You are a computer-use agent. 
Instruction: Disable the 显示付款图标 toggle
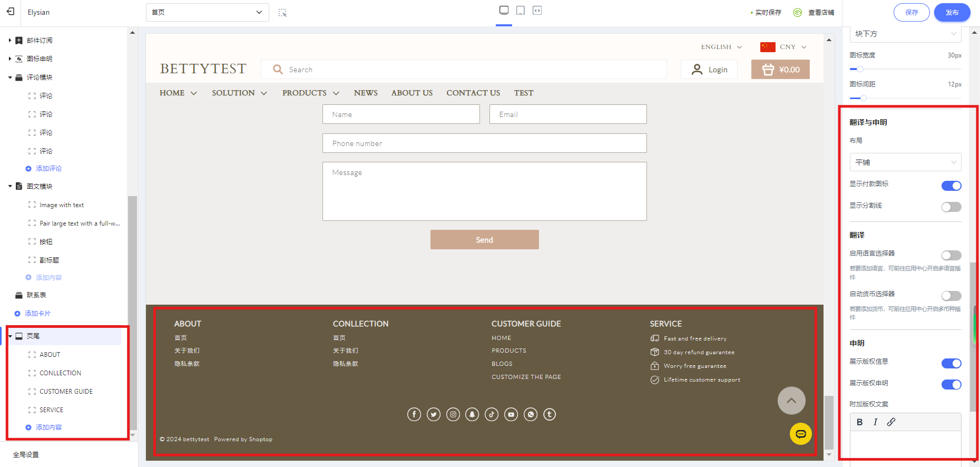pyautogui.click(x=951, y=186)
